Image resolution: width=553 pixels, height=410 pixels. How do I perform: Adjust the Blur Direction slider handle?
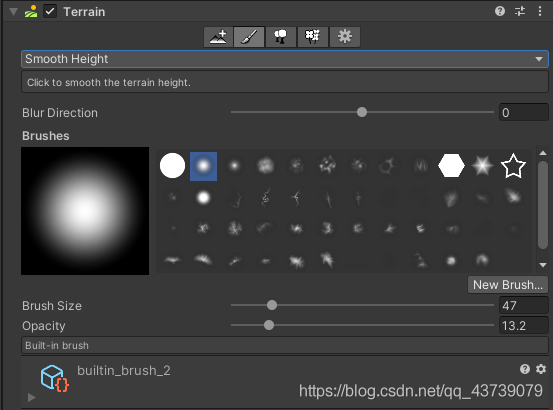point(362,112)
